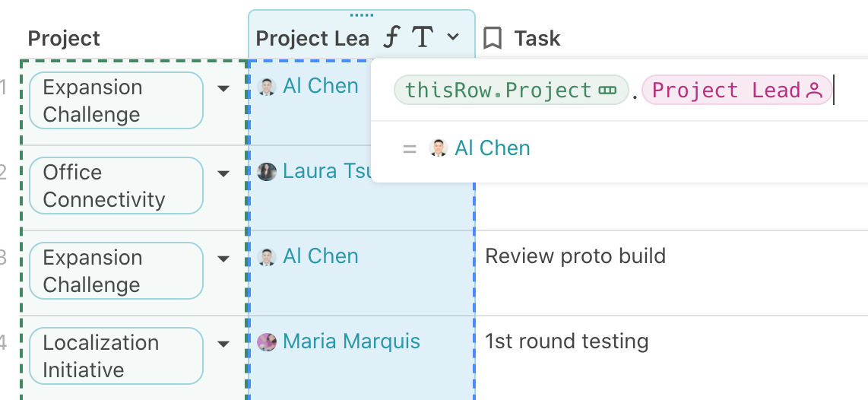The image size is (868, 400).
Task: Expand row three's Expansion Challenge dropdown arrow
Action: coord(223,259)
